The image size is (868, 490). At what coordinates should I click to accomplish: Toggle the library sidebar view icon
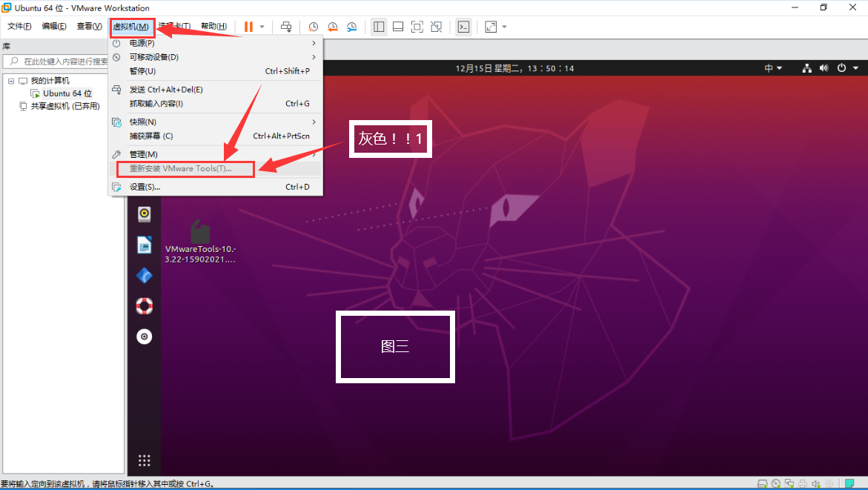point(379,27)
